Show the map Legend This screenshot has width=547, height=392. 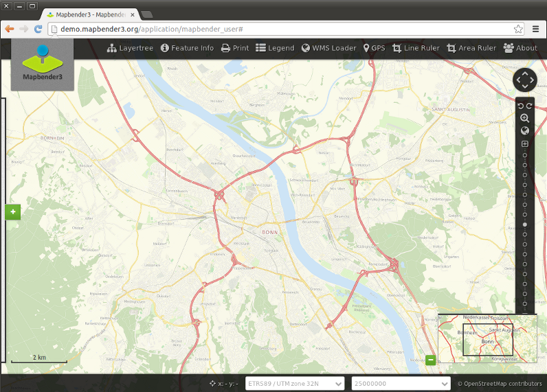coord(275,48)
